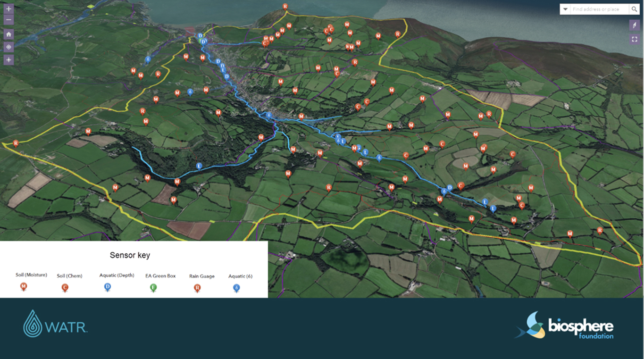Click the Aquatic (Depth) icon in the sensor key

(108, 287)
